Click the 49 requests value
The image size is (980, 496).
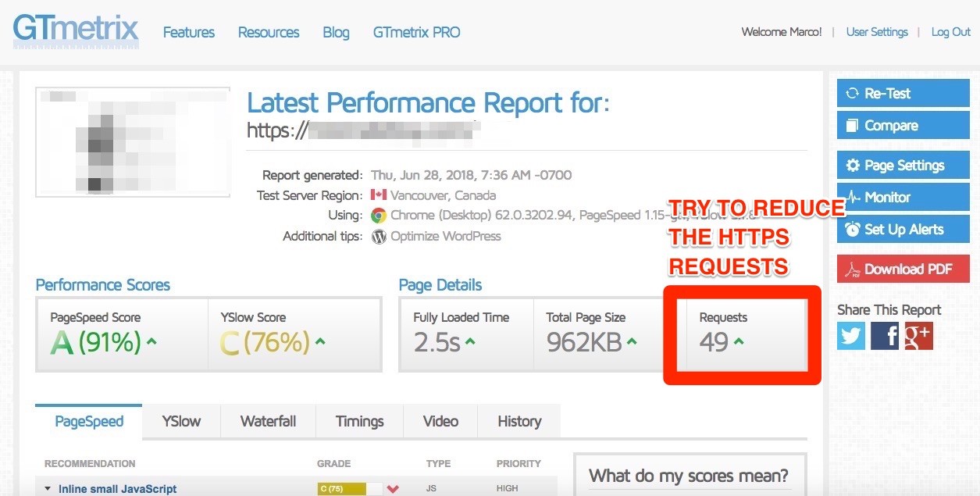[714, 342]
